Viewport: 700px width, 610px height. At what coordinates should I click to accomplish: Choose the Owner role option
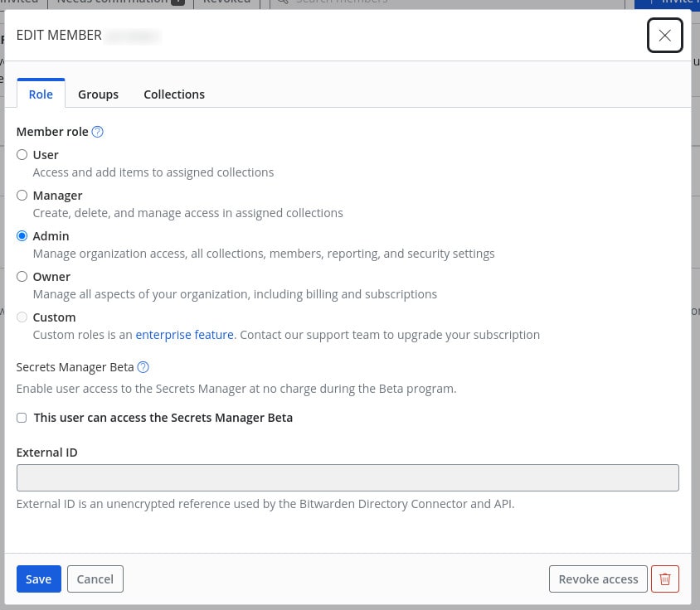coord(22,276)
